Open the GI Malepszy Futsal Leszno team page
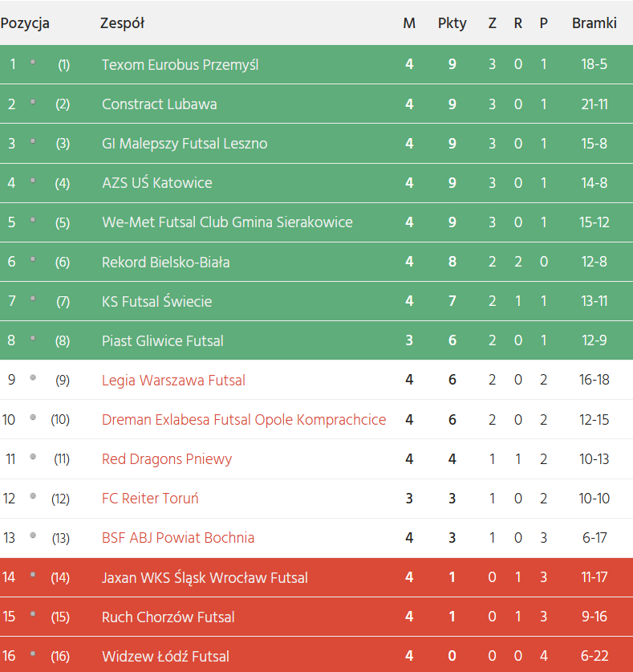The height and width of the screenshot is (672, 633). click(185, 144)
